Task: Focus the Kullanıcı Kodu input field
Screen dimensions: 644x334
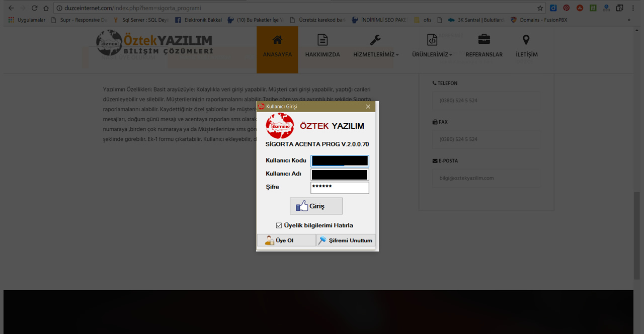Action: [340, 161]
